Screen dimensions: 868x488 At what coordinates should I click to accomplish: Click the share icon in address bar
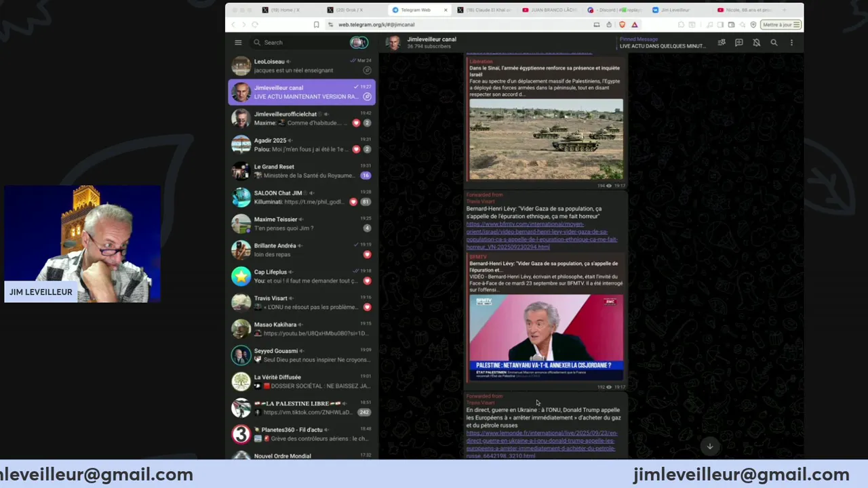click(609, 24)
